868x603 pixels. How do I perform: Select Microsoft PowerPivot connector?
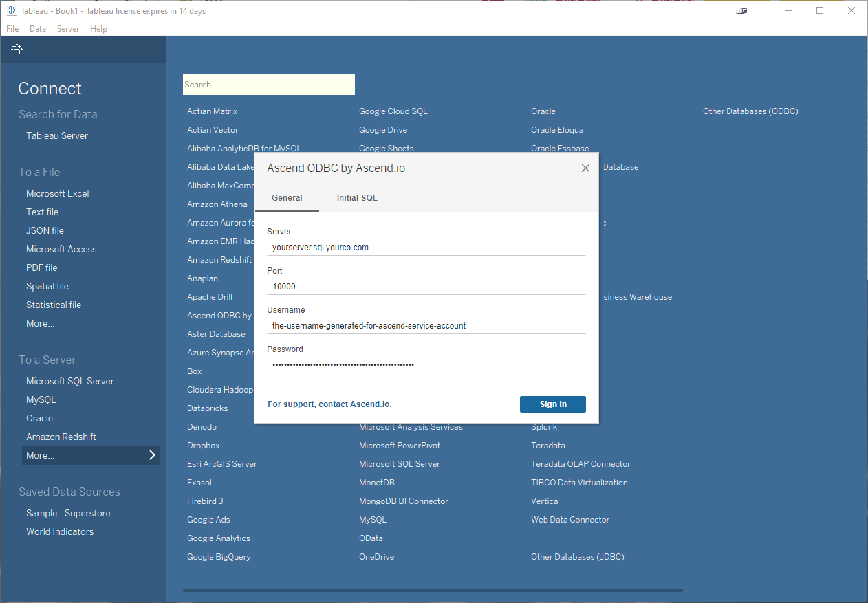point(400,446)
